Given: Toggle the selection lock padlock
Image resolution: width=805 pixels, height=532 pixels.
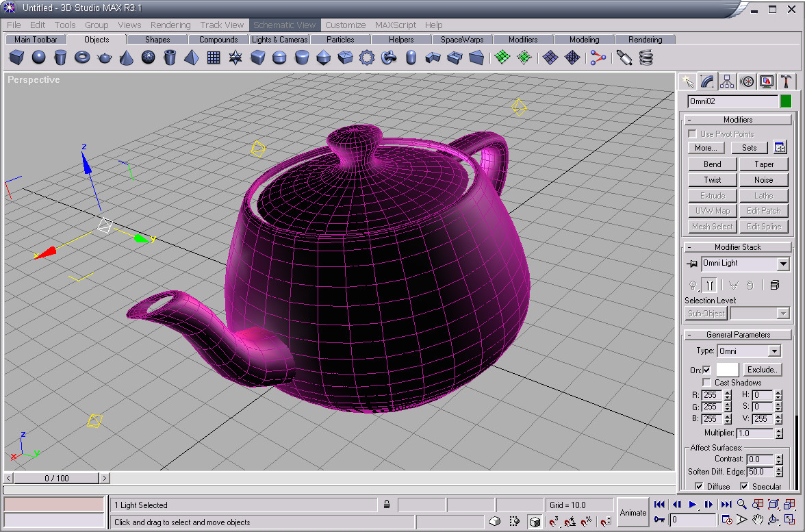Looking at the screenshot, I should 387,505.
